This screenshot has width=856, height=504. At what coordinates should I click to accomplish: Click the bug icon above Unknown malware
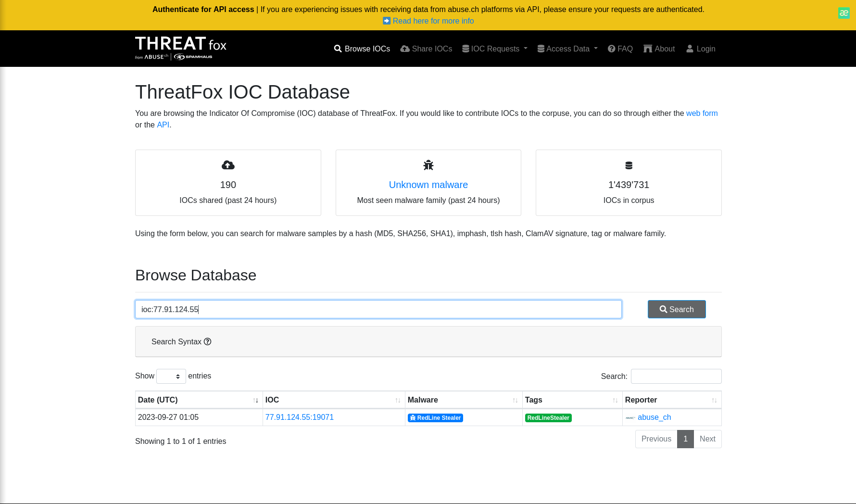tap(428, 165)
